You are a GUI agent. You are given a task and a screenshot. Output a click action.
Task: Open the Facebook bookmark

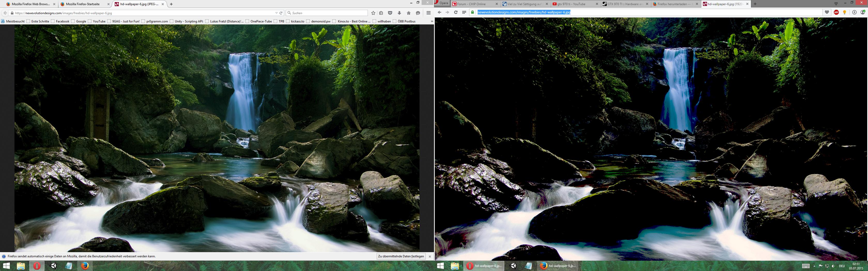pos(60,21)
